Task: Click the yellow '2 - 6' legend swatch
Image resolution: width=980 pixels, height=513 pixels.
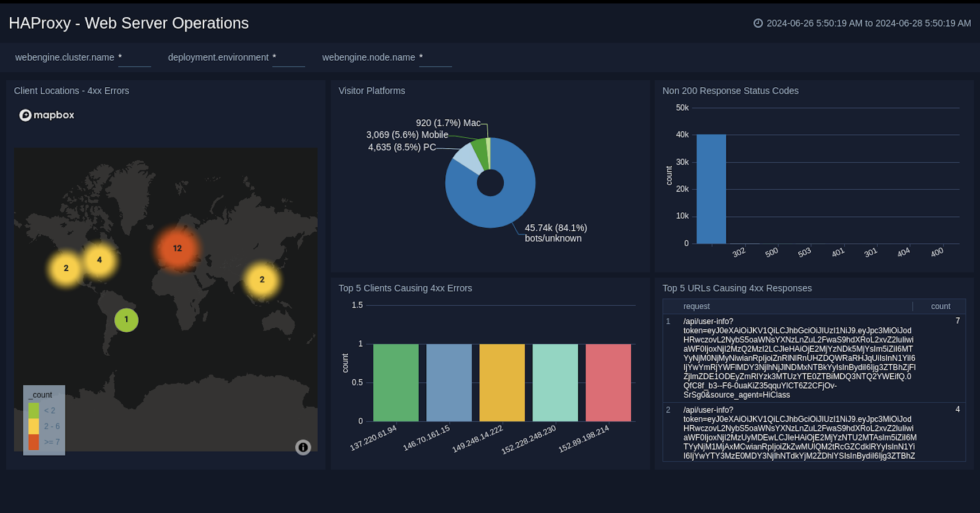Action: click(x=34, y=426)
